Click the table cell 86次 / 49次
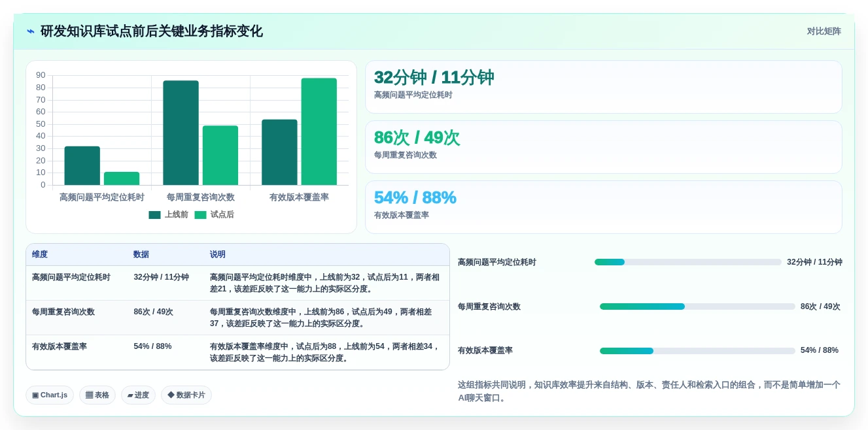Image resolution: width=868 pixels, height=430 pixels. click(x=153, y=312)
